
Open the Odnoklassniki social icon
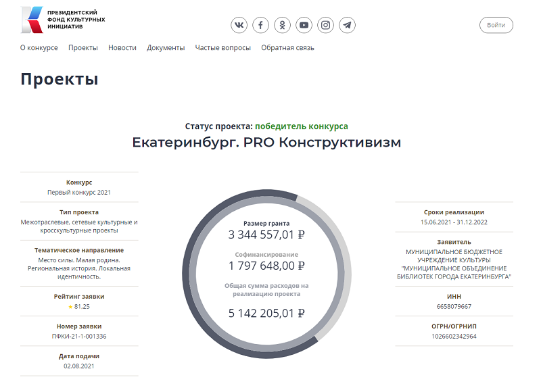(283, 26)
